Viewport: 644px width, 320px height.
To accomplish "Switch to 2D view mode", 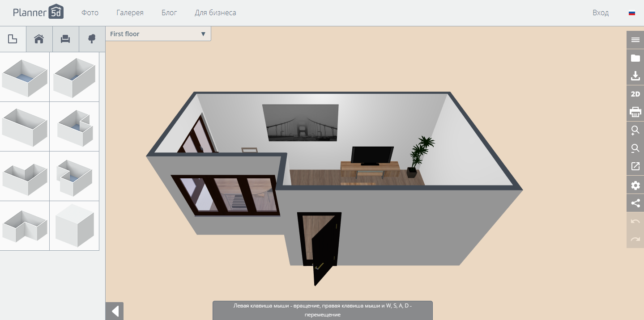I will click(x=635, y=94).
